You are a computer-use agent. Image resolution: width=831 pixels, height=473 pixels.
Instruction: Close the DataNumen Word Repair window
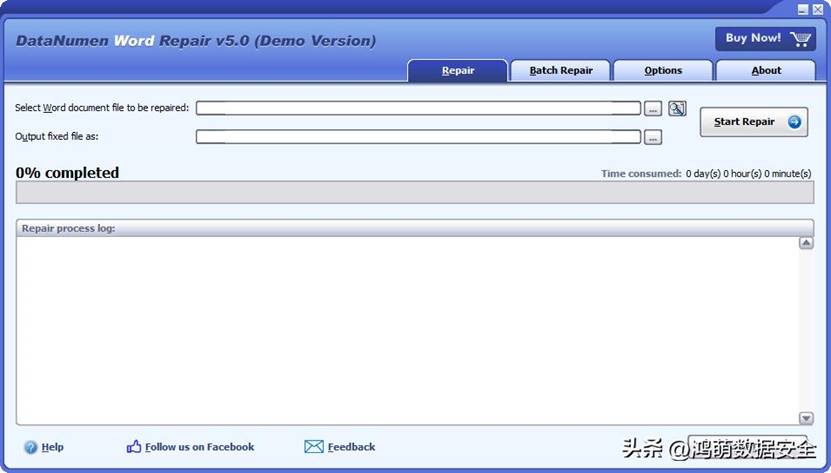[x=818, y=9]
